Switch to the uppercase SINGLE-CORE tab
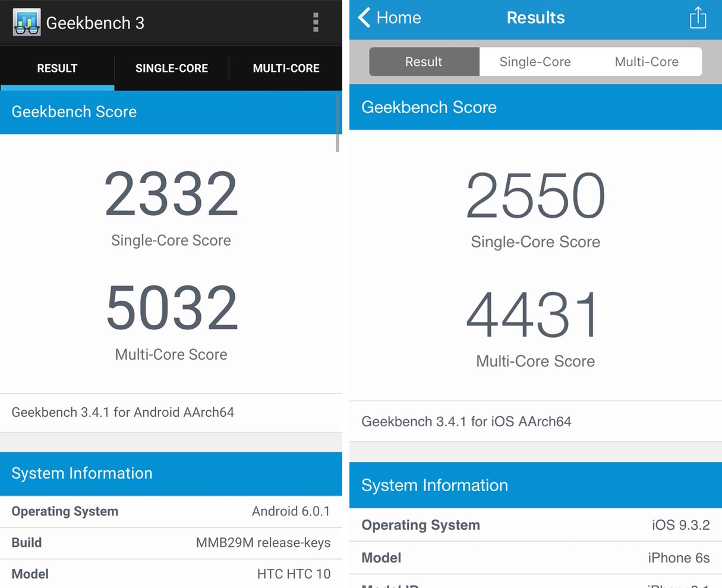This screenshot has width=722, height=588. click(172, 68)
